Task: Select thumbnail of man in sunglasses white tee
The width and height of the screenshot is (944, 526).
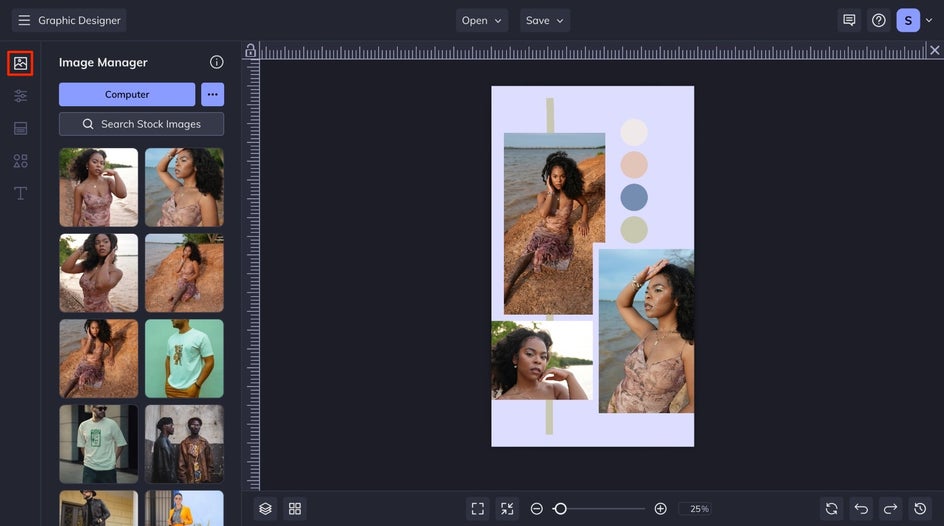Action: point(99,444)
